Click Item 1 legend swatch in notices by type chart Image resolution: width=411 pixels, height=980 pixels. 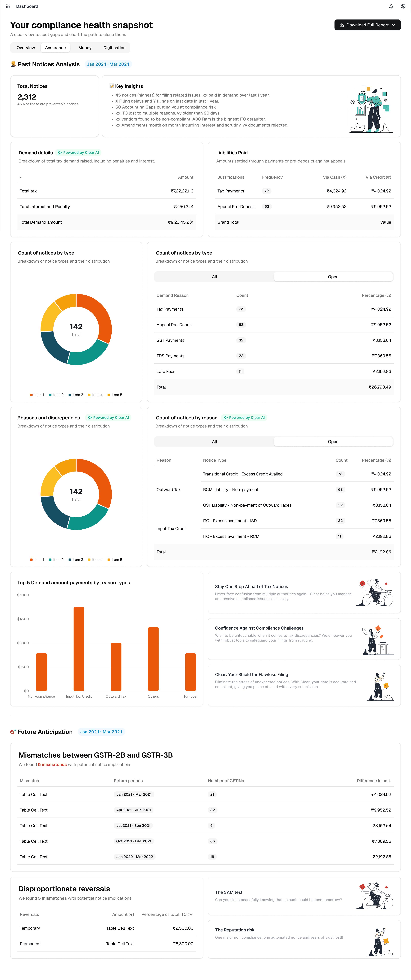pos(31,395)
